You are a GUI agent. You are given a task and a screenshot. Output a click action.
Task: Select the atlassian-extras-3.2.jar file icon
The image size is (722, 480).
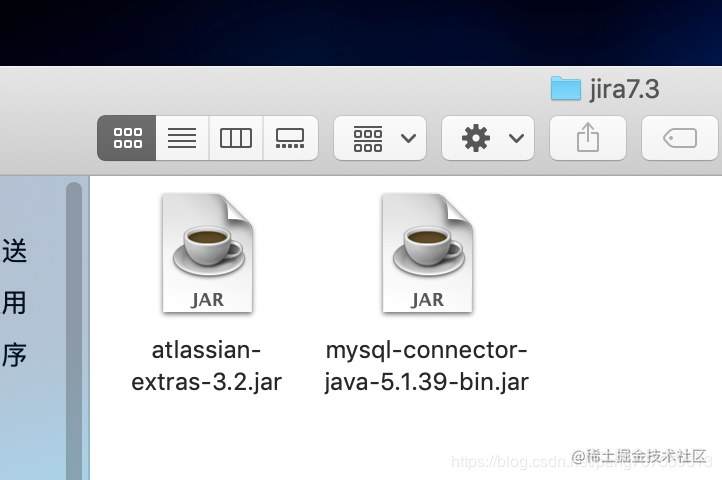click(x=208, y=253)
